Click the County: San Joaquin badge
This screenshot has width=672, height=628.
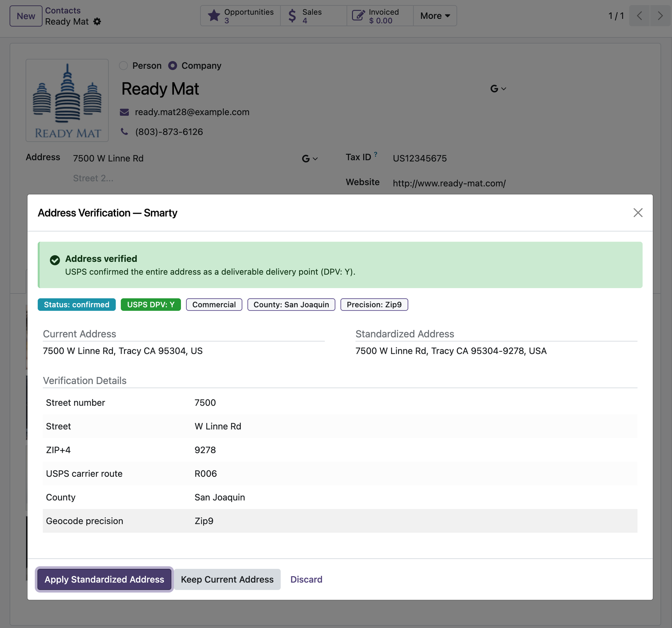coord(291,305)
